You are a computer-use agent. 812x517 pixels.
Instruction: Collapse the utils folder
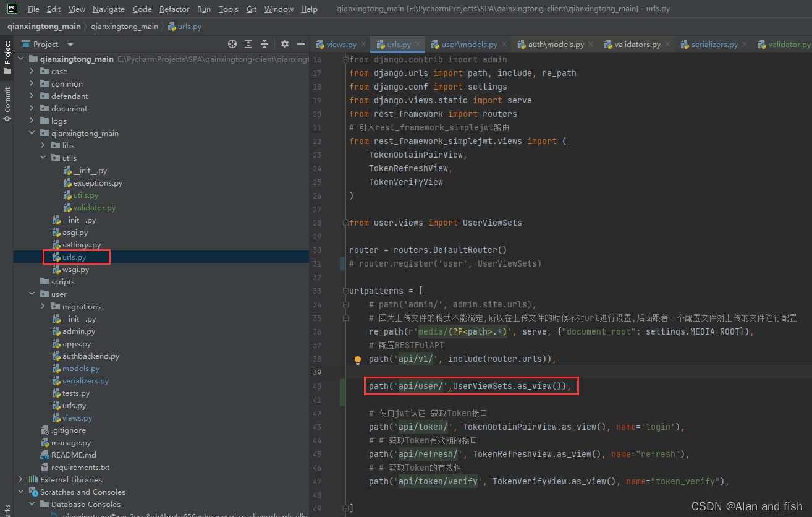[x=43, y=158]
